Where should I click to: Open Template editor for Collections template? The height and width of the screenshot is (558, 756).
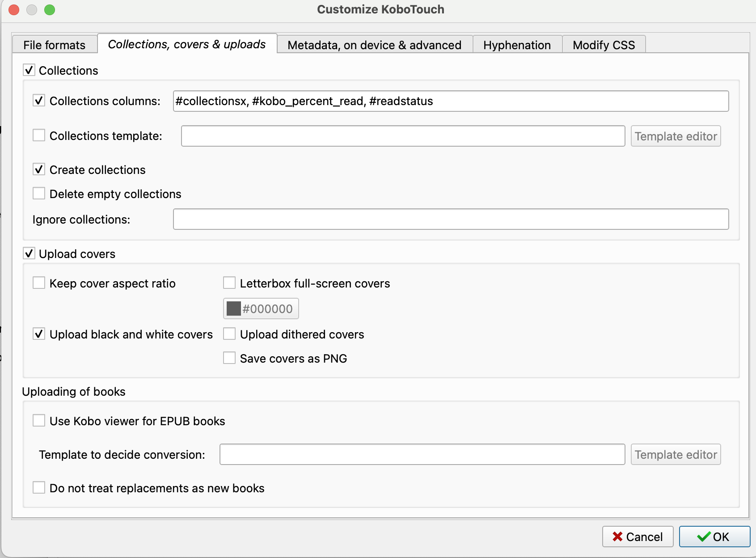[676, 136]
